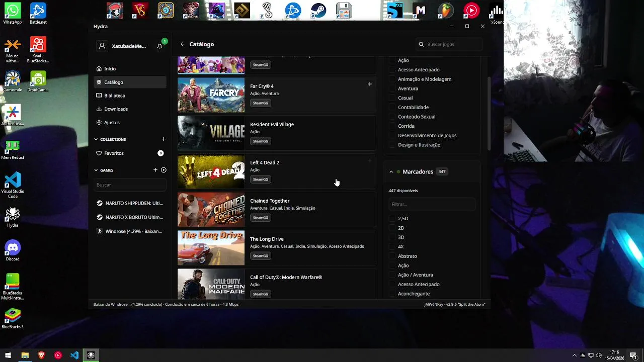644x362 pixels.
Task: Click the circular icon beside GAMES plus
Action: click(x=164, y=170)
